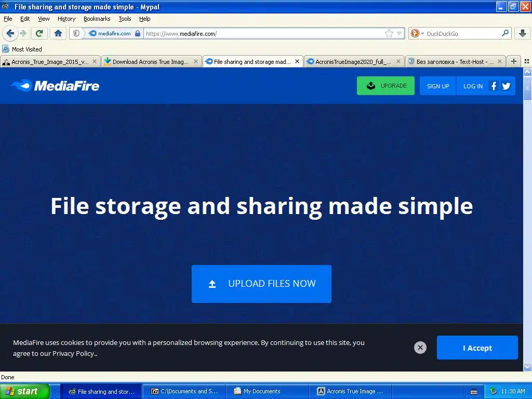This screenshot has width=532, height=399.
Task: Click the forward navigation arrow
Action: [x=23, y=33]
